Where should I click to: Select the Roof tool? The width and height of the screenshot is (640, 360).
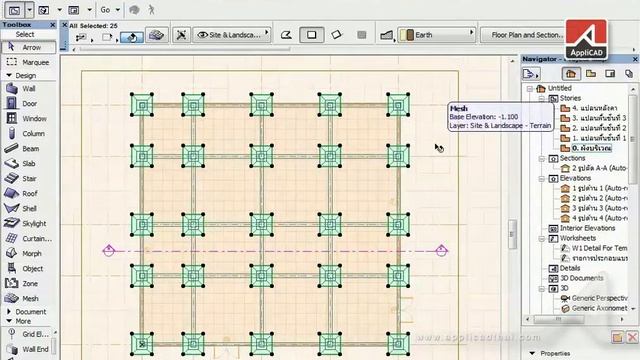pyautogui.click(x=29, y=193)
